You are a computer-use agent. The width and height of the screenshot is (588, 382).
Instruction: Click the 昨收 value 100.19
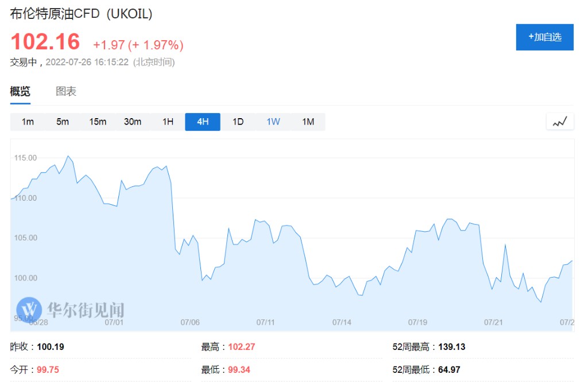50,347
